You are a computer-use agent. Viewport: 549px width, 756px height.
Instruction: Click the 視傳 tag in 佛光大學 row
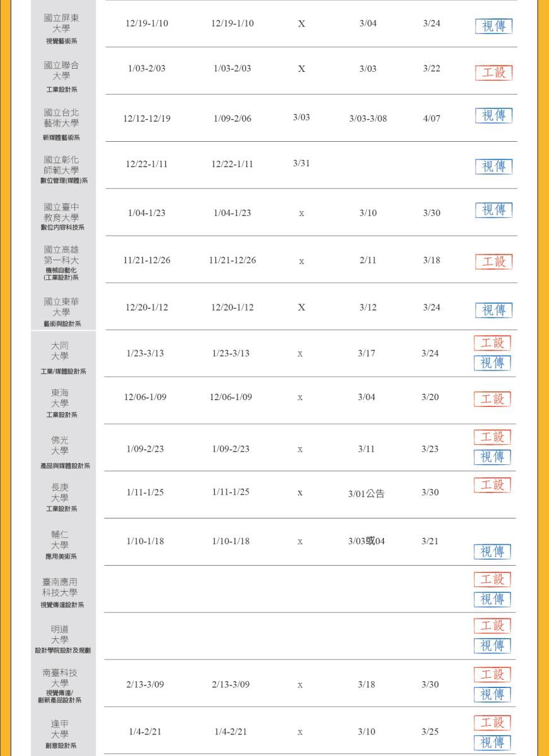click(x=492, y=457)
